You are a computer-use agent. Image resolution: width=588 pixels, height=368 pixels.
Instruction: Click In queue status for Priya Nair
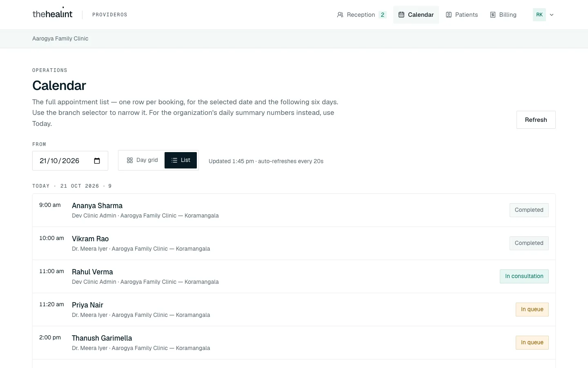(532, 310)
